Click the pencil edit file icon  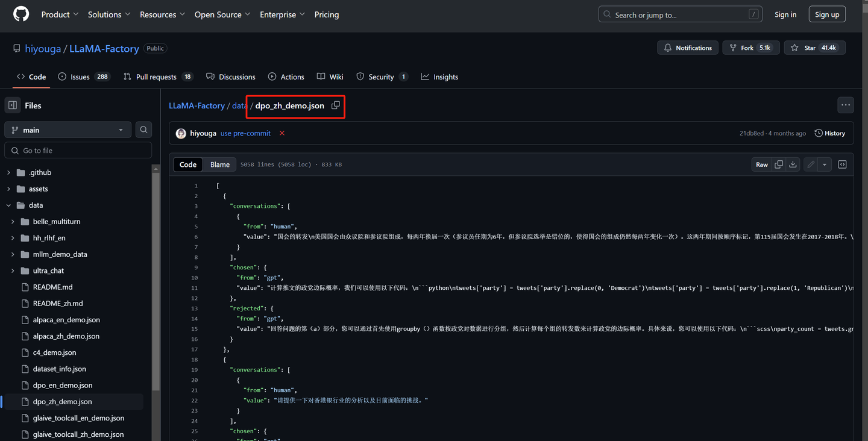click(811, 164)
